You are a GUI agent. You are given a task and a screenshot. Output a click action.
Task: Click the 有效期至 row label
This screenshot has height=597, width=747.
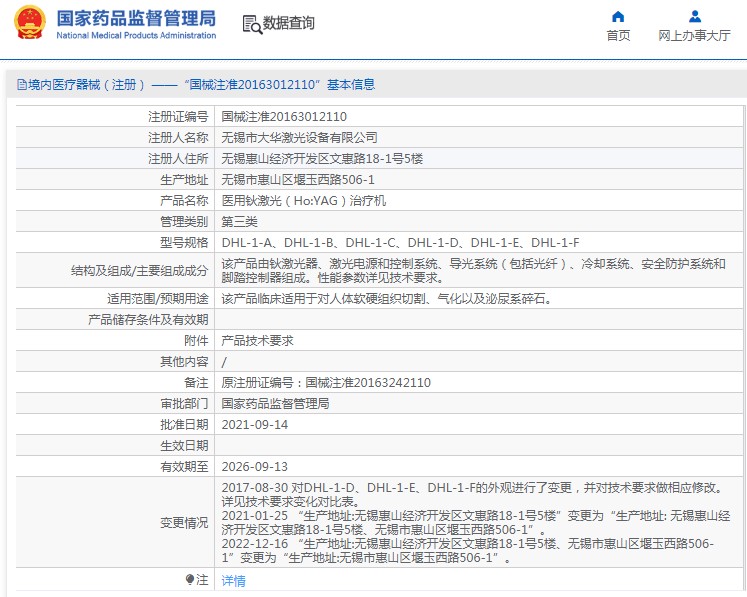click(x=184, y=466)
